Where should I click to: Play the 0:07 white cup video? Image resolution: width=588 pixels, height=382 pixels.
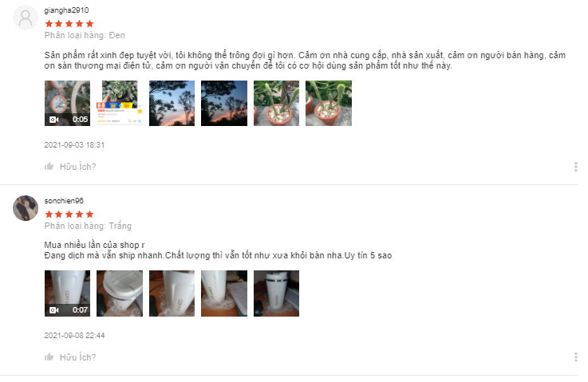(68, 293)
